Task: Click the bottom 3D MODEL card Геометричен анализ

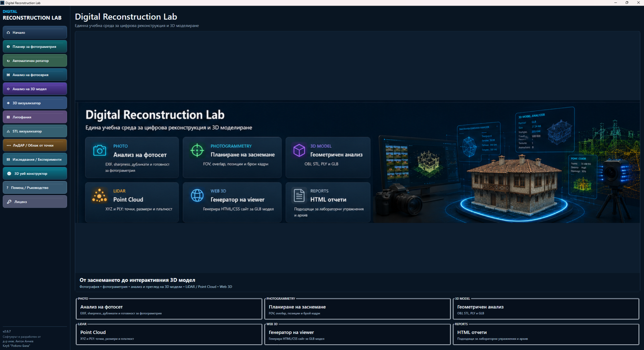Action: coord(546,309)
